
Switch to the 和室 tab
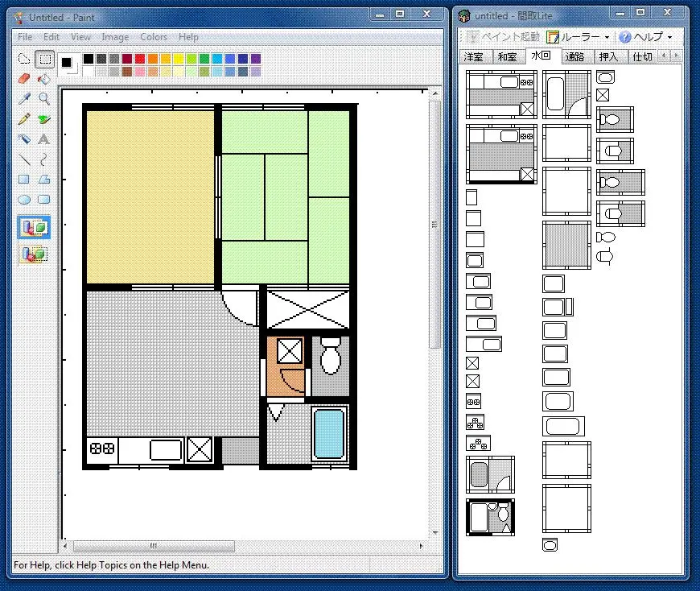[x=507, y=56]
